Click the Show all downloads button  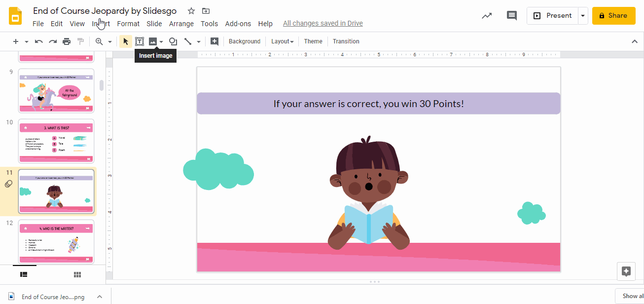(x=630, y=296)
